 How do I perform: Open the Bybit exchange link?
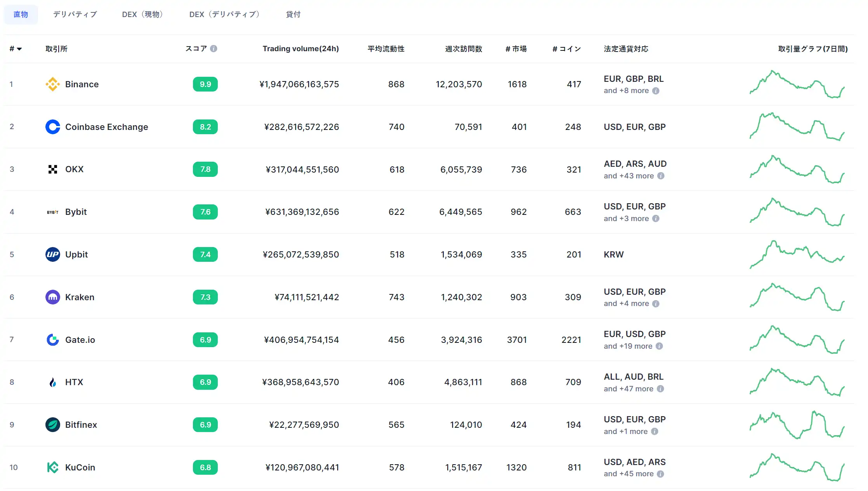[76, 212]
